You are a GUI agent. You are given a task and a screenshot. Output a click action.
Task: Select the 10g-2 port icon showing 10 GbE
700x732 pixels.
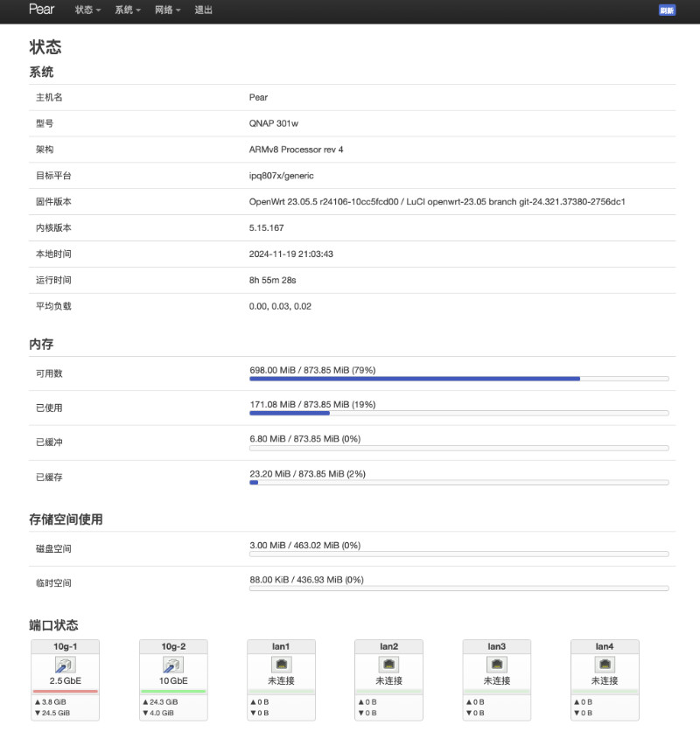(x=172, y=665)
